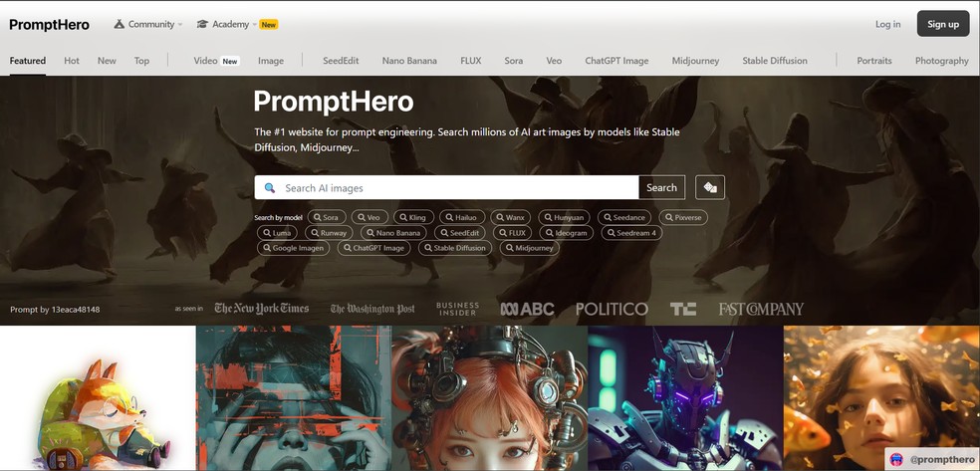The height and width of the screenshot is (471, 980).
Task: Click the Community people icon
Action: point(119,24)
